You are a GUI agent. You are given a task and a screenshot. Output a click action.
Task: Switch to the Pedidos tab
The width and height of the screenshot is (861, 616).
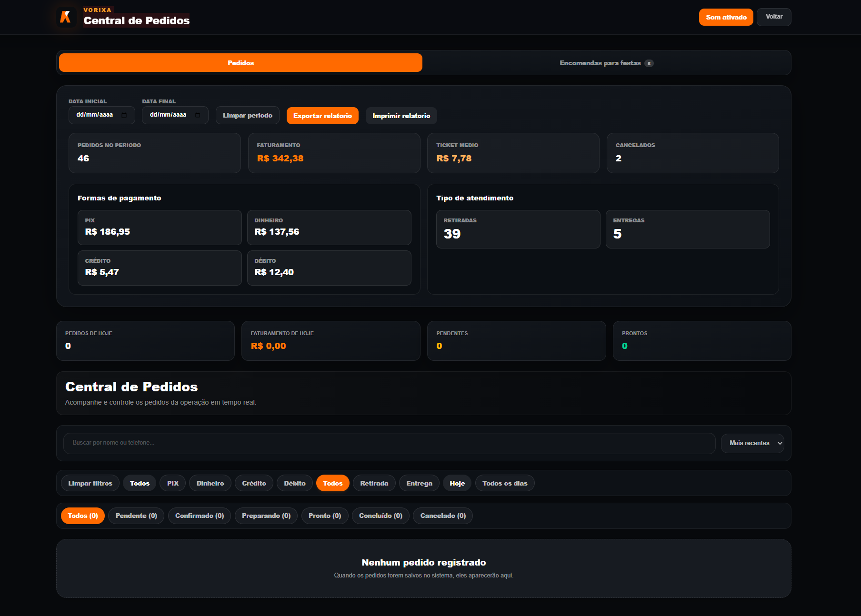(240, 63)
